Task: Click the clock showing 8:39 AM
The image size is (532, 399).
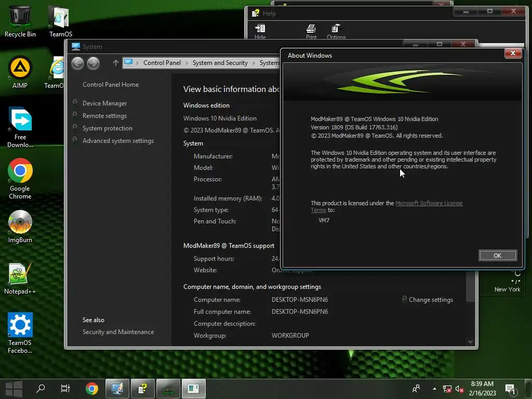Action: click(482, 389)
